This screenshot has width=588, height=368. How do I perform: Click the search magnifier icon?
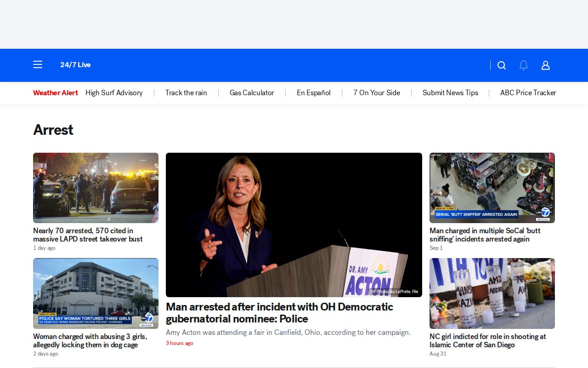tap(502, 65)
